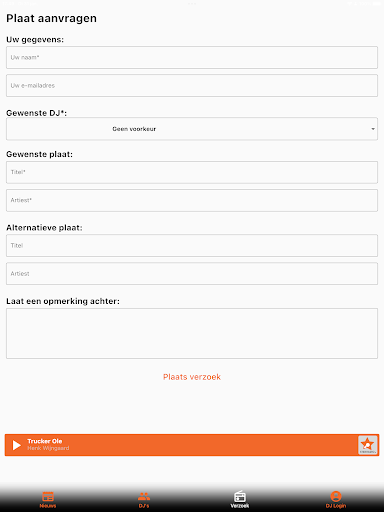Open the Nieuws tab icon
Image resolution: width=384 pixels, height=512 pixels.
[x=48, y=497]
